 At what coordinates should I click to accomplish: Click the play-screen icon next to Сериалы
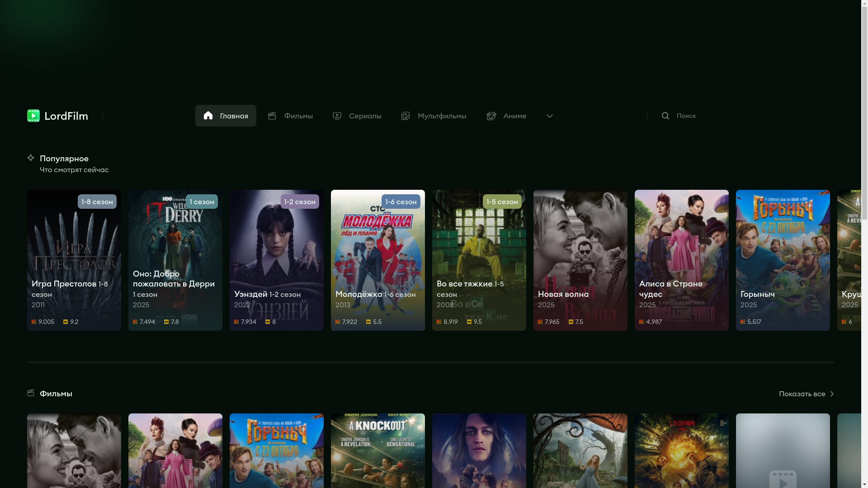[337, 116]
